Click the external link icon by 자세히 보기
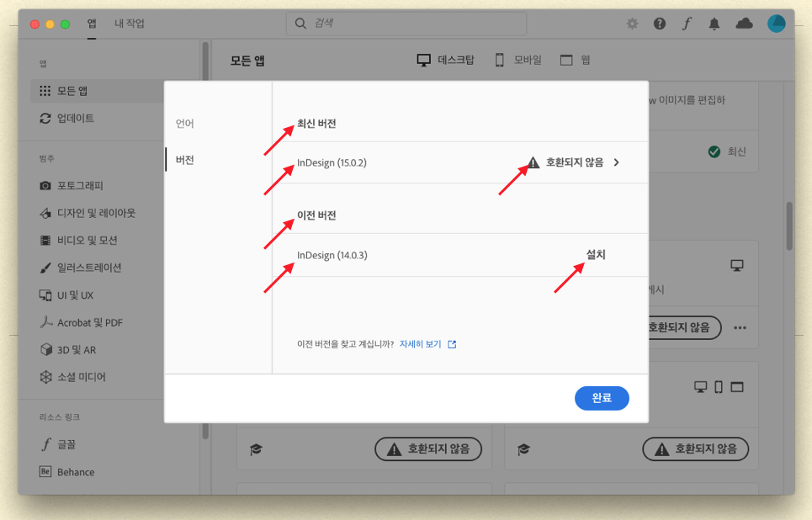 tap(452, 344)
